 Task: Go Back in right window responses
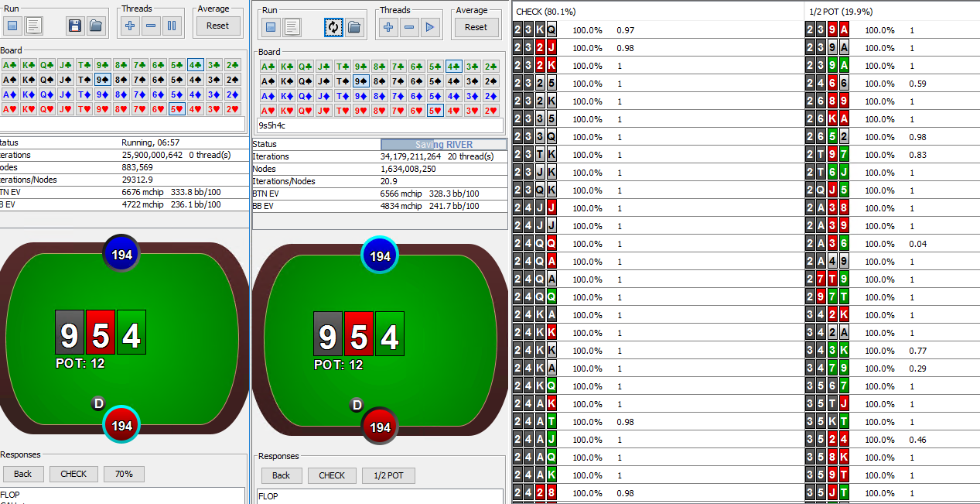pyautogui.click(x=281, y=475)
